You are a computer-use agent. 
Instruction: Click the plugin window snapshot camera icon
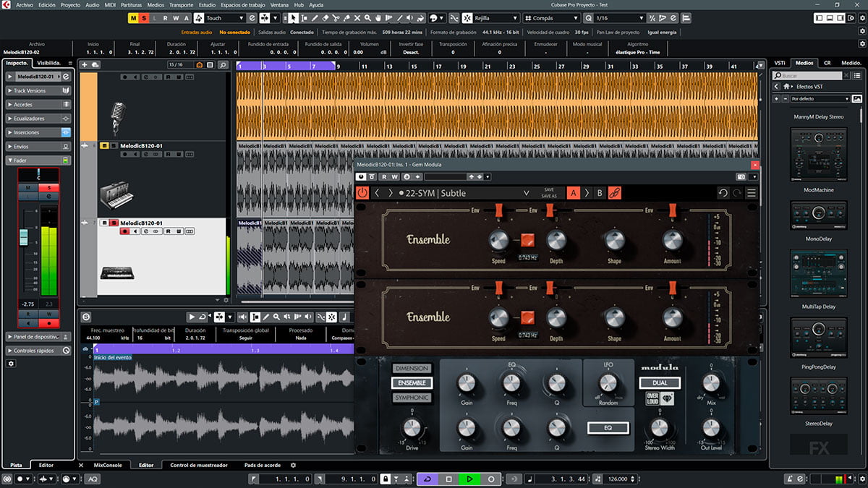(x=741, y=176)
